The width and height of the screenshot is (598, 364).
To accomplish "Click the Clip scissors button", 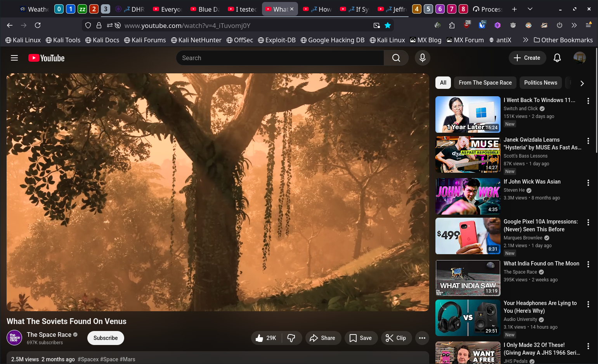I will click(396, 338).
